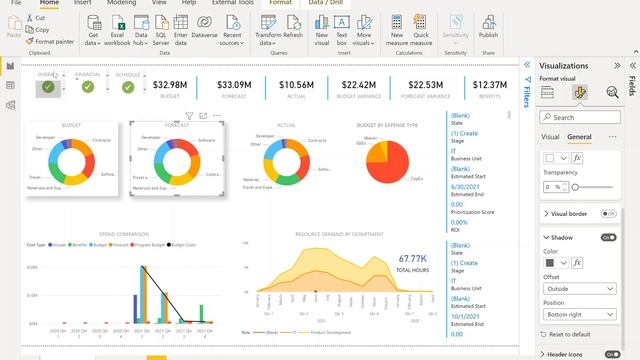
Task: Open More visuals menu
Action: (364, 31)
